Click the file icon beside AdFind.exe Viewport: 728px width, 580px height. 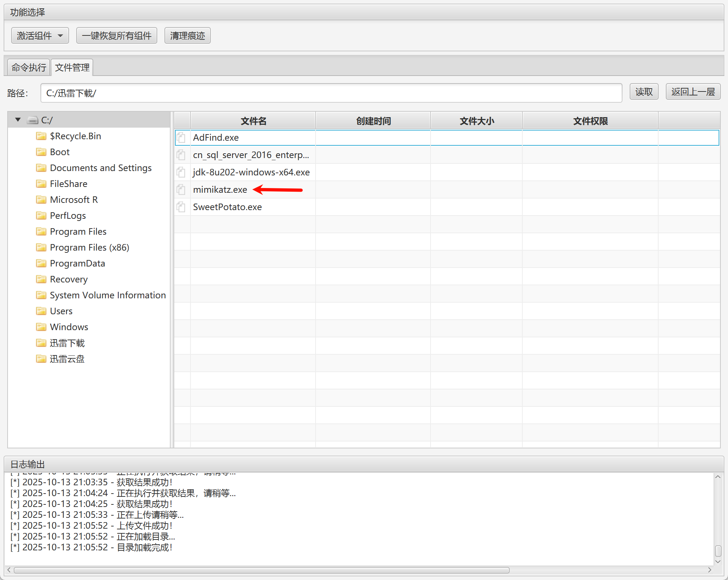[181, 137]
